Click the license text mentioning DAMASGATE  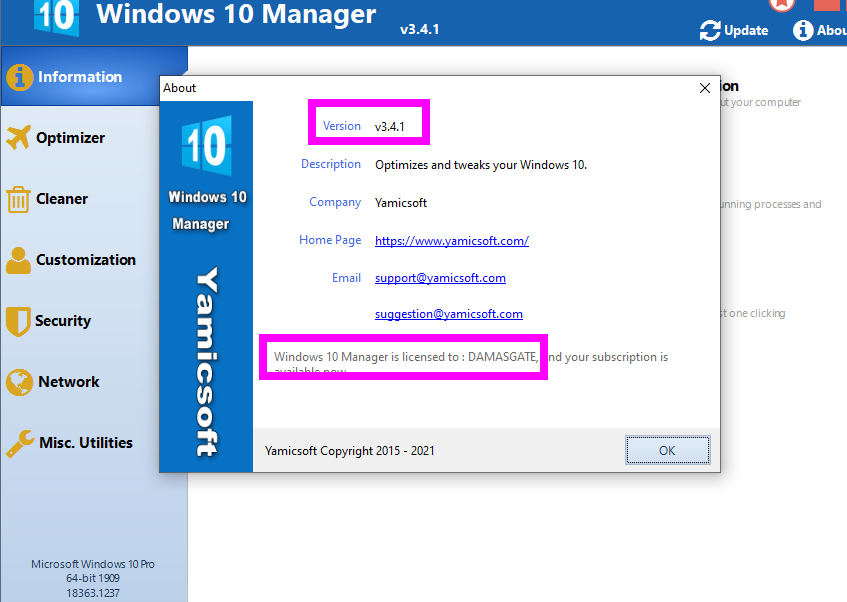[470, 363]
